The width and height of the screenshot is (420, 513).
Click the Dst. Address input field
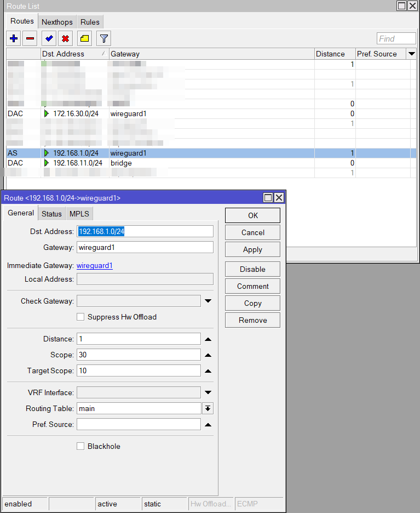[x=145, y=231]
